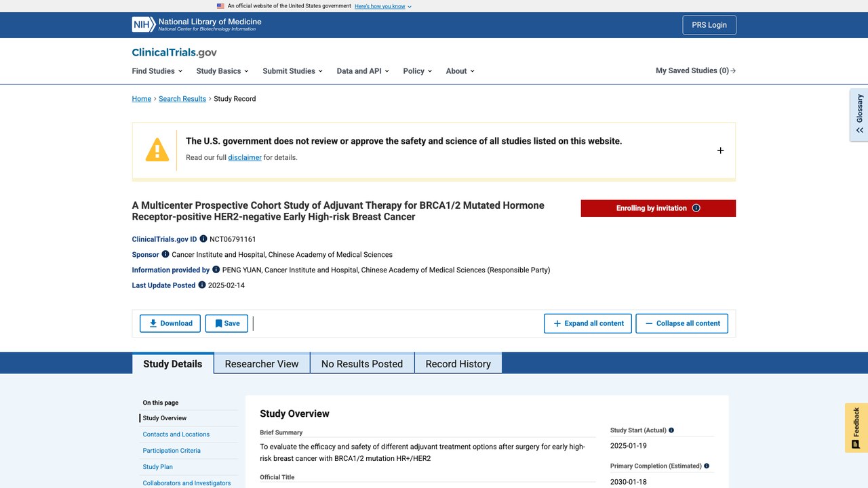Expand Here's how you know disclosure
Screen dimensions: 868x488
pos(383,6)
